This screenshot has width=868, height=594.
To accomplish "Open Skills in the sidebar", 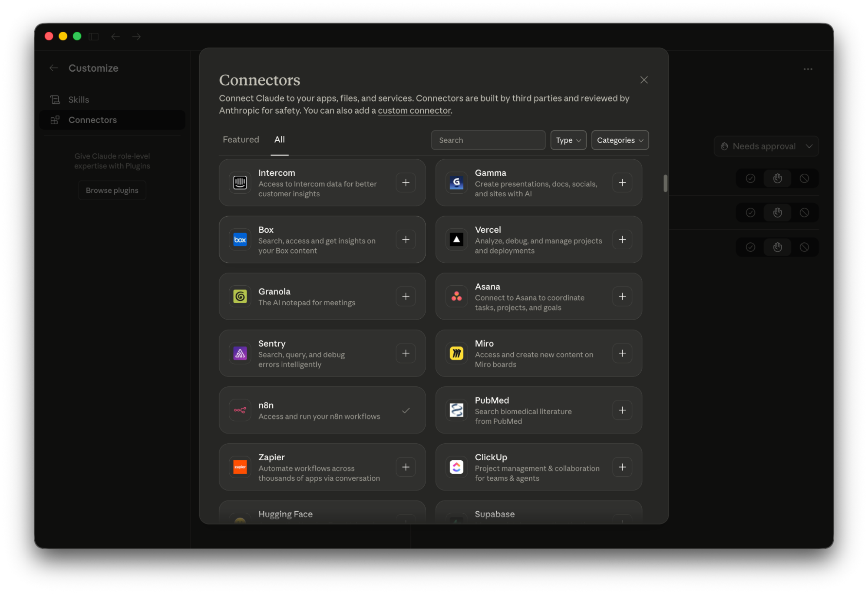I will (x=79, y=100).
